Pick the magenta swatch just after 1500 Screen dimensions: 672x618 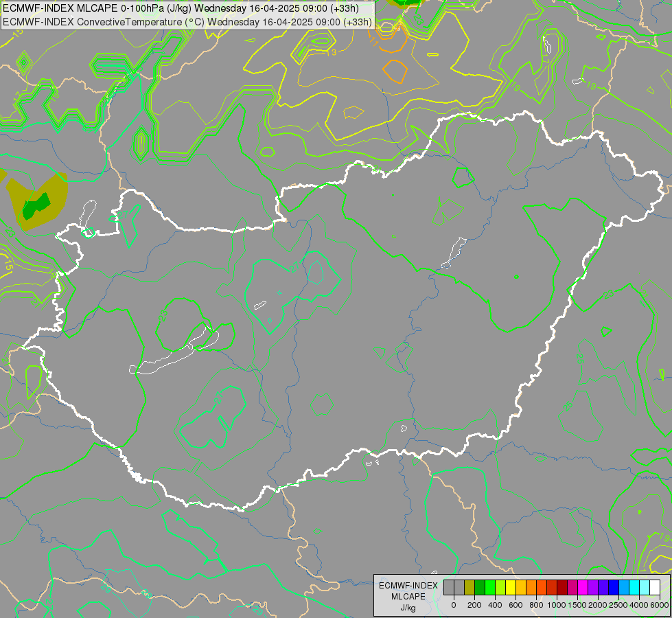583,588
